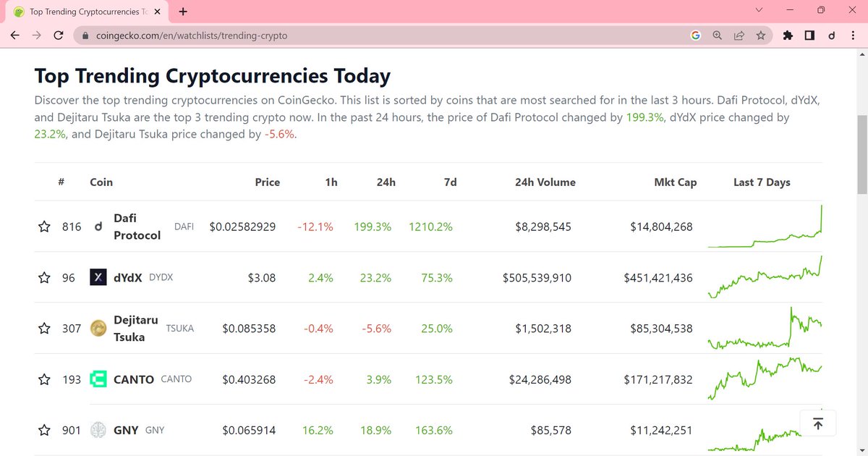Image resolution: width=868 pixels, height=456 pixels.
Task: Reload the CoinGecko page
Action: tap(59, 35)
